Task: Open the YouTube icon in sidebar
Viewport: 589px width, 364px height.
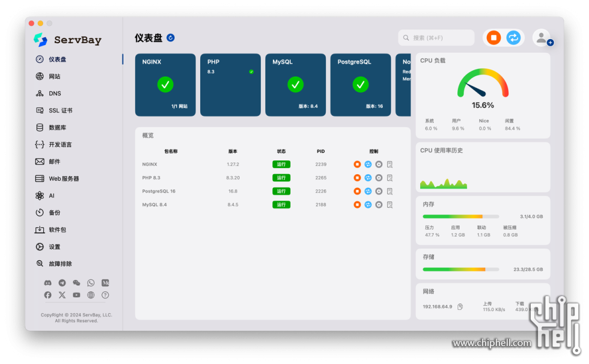Action: coord(77,296)
